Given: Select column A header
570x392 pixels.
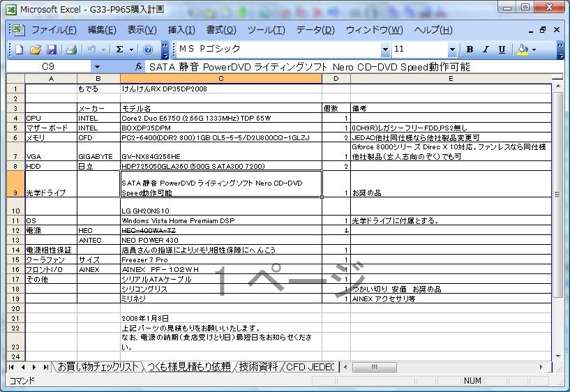Looking at the screenshot, I should (51, 79).
